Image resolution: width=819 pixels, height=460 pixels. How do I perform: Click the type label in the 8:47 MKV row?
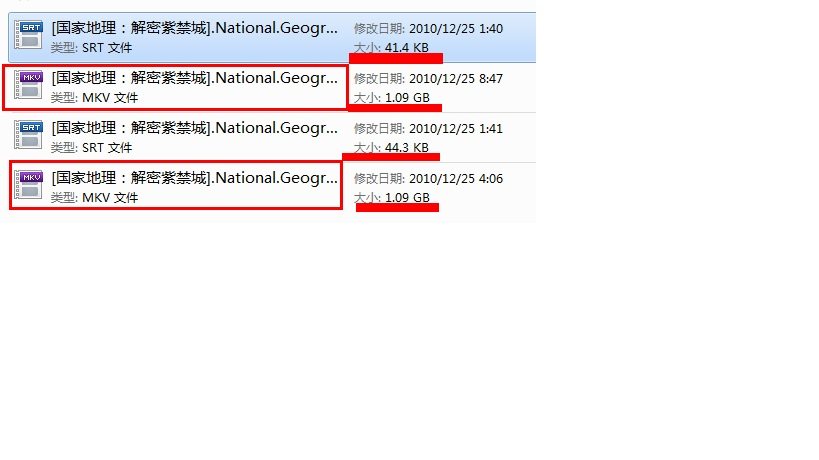coord(95,98)
